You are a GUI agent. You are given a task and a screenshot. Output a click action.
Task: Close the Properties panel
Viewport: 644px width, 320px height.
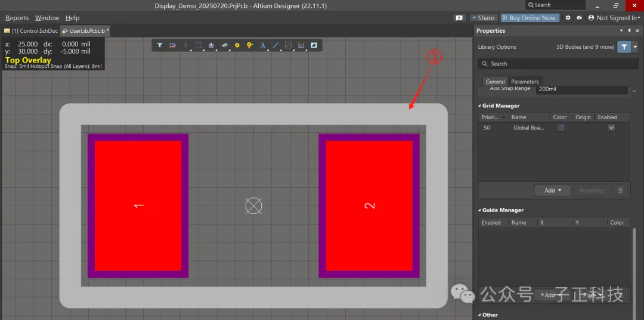[637, 31]
